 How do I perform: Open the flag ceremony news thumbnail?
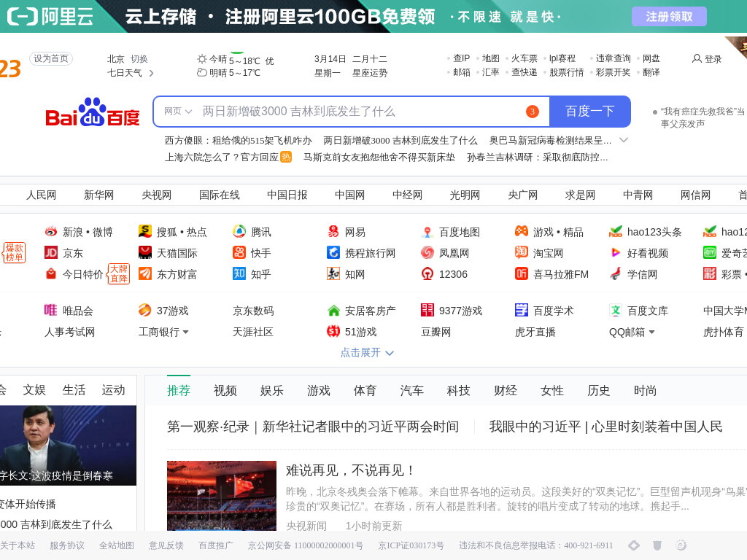[222, 495]
